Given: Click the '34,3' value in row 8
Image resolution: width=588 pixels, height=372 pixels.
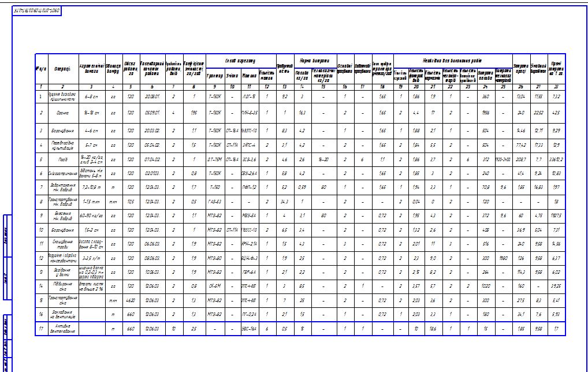Looking at the screenshot, I should tap(285, 202).
